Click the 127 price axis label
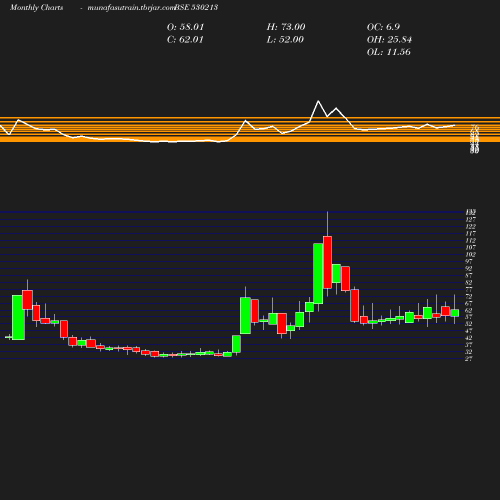This screenshot has width=500, height=500. click(471, 219)
